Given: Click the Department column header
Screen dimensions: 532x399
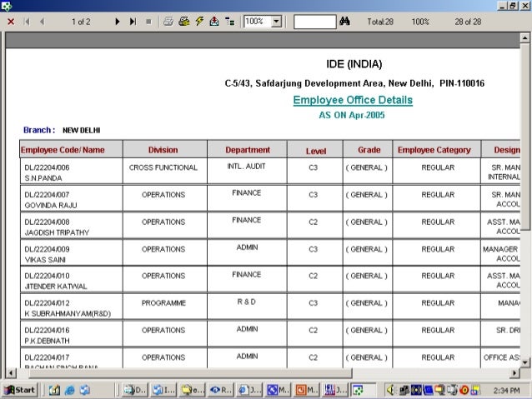Looking at the screenshot, I should (x=248, y=150).
